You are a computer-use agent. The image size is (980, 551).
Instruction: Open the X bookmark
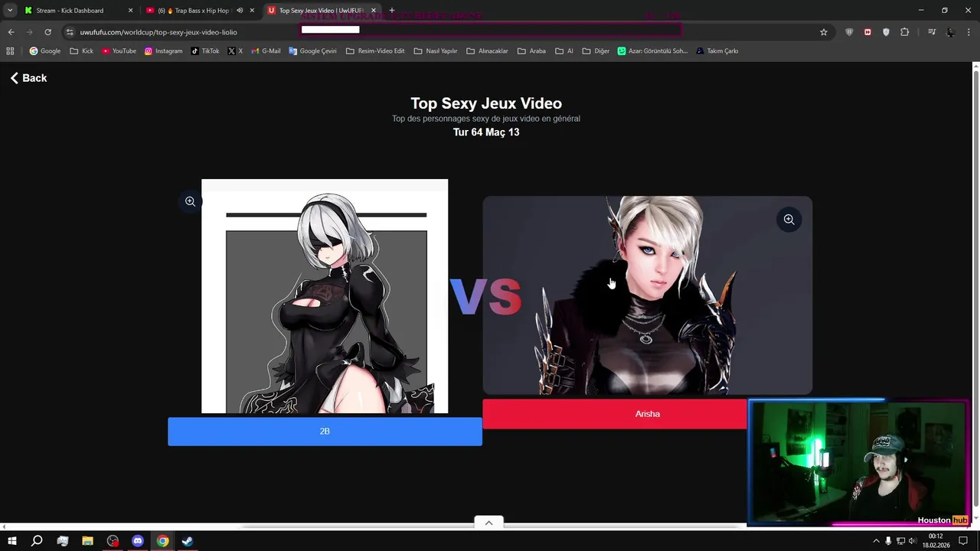(x=235, y=51)
